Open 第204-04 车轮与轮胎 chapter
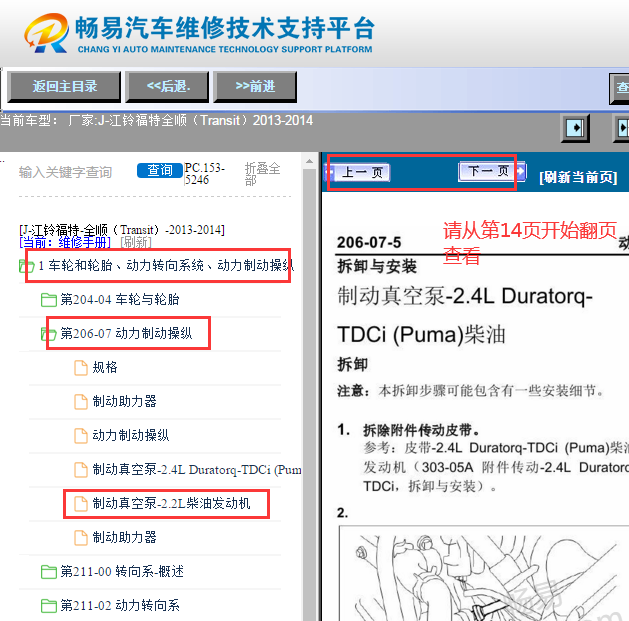629x621 pixels. coord(120,299)
